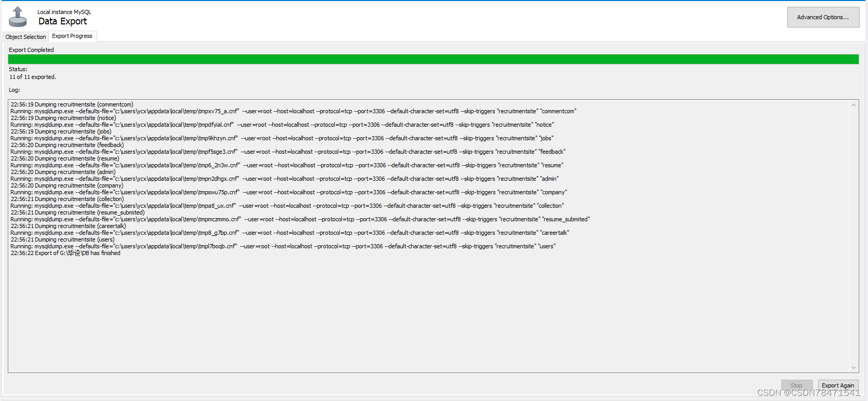This screenshot has width=868, height=401.
Task: Click log line 'Dumping recruitmentsite (resume)'
Action: click(x=65, y=158)
